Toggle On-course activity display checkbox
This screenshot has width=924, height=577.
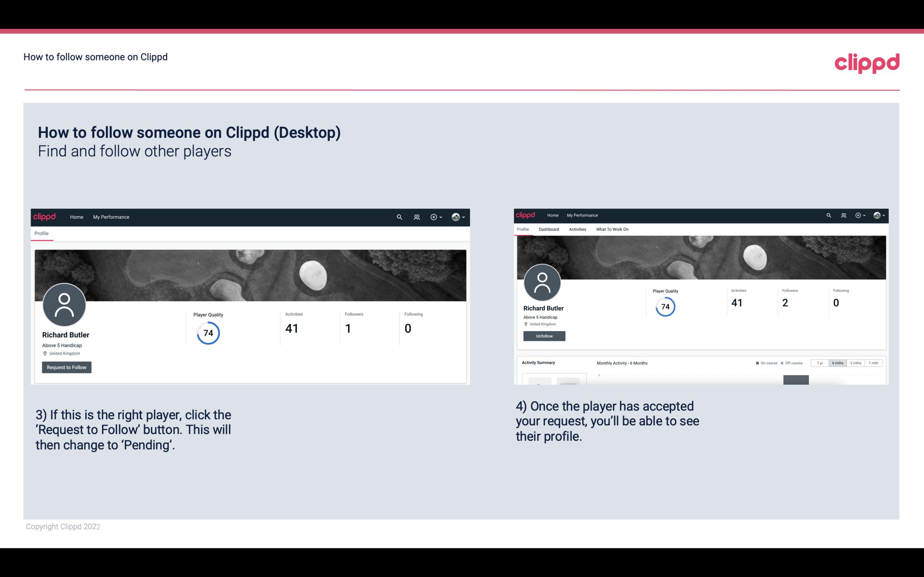pos(756,363)
